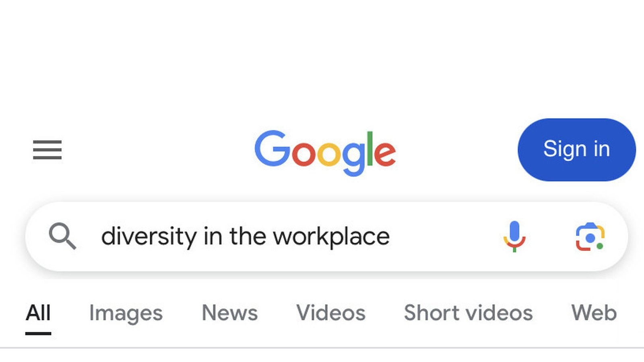Open the News results tab
Screen dimensions: 644x362
pyautogui.click(x=229, y=313)
